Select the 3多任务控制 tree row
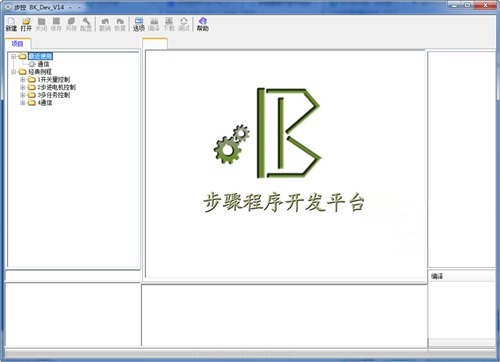Image resolution: width=500 pixels, height=362 pixels. (x=54, y=95)
